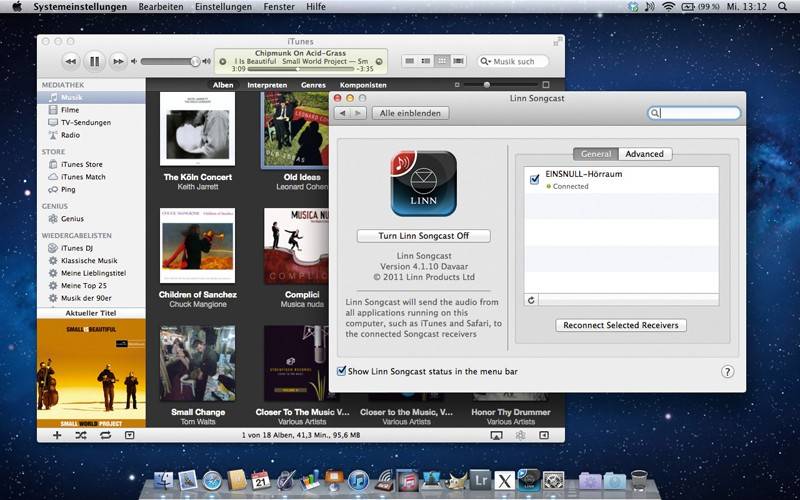Click the iTunes volume slider knob

point(195,61)
